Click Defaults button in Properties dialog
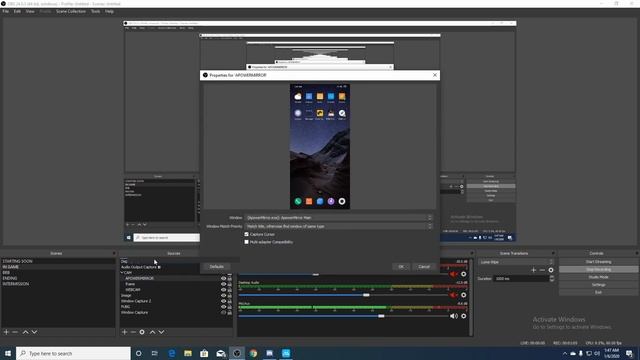Screen dimensions: 640x360 coord(217,267)
